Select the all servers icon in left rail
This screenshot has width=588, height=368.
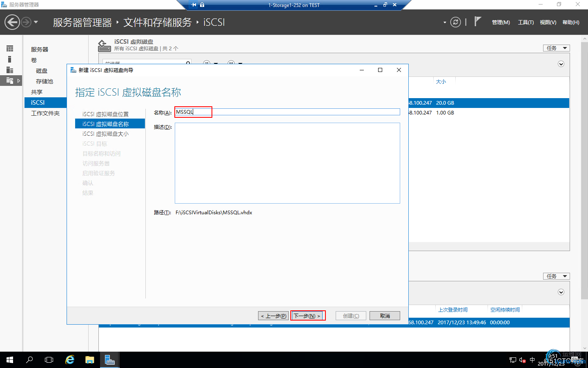pos(10,70)
